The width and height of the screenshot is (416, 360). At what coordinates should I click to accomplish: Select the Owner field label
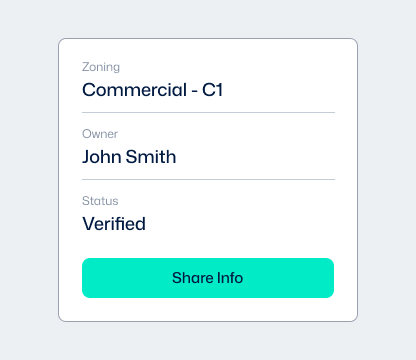tap(100, 134)
